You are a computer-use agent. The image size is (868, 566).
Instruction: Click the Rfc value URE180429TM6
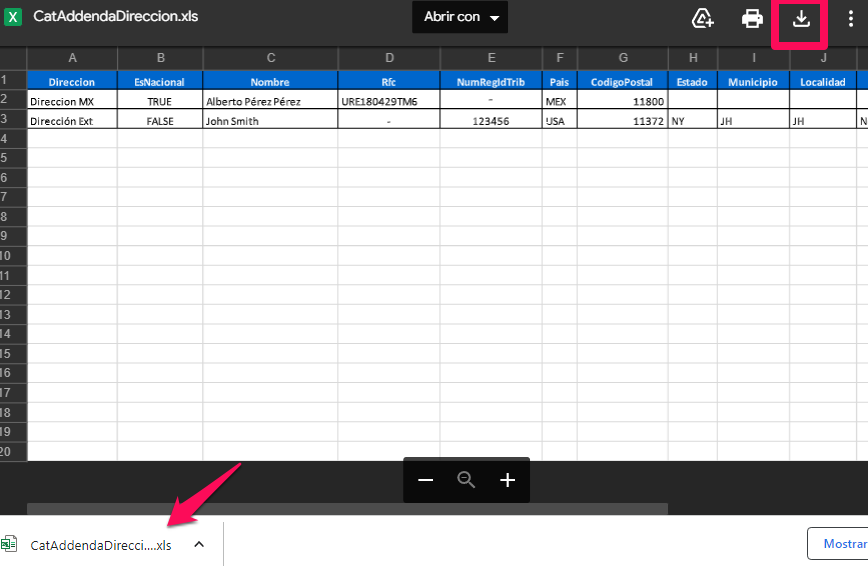point(388,101)
